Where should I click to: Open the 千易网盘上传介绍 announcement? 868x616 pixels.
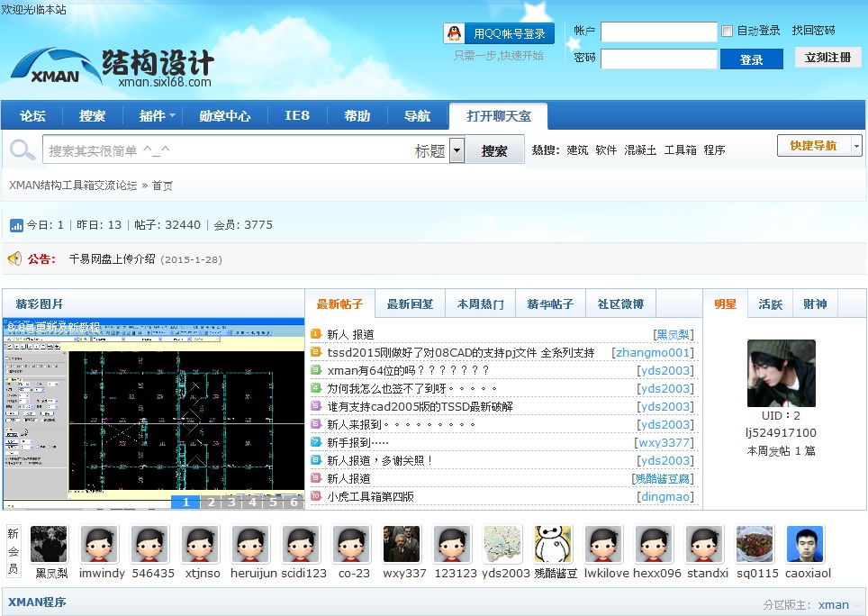pos(112,258)
